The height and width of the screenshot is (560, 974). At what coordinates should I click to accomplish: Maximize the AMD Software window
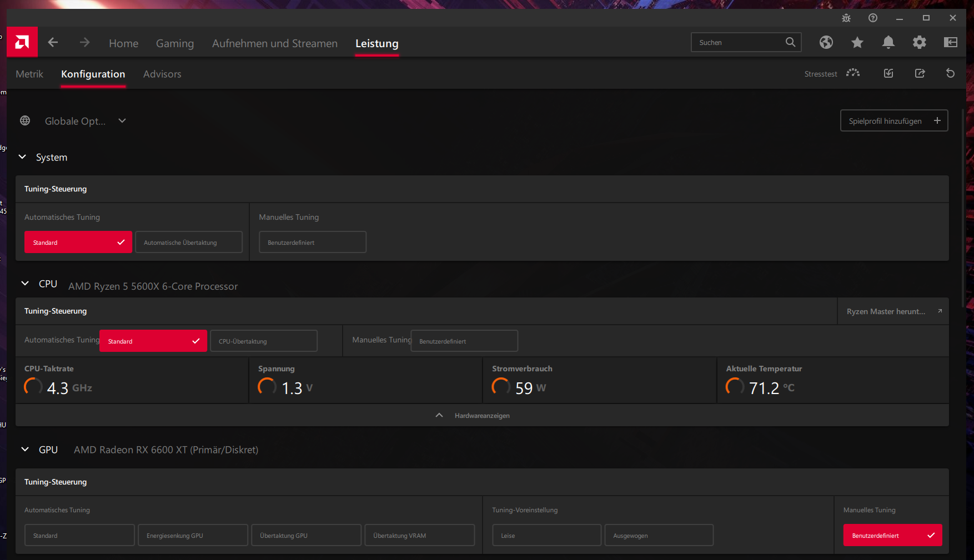tap(926, 18)
